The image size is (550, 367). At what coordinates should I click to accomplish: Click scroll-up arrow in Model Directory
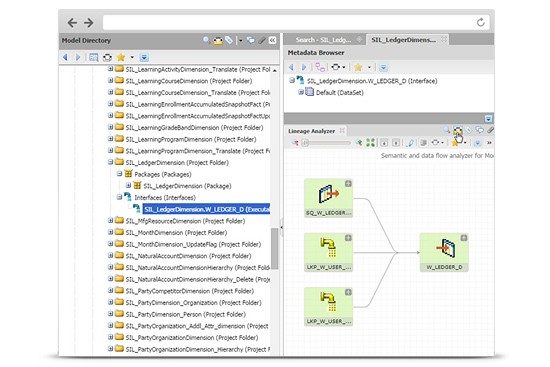(275, 71)
